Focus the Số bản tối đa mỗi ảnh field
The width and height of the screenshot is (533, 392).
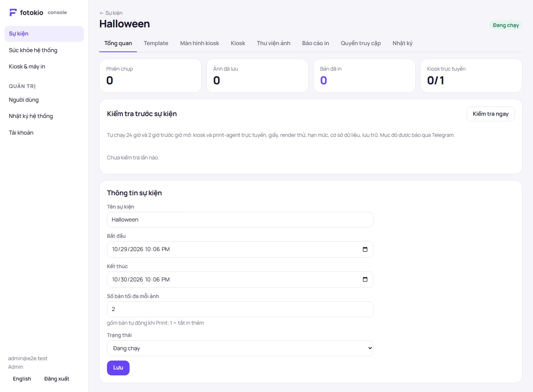240,309
